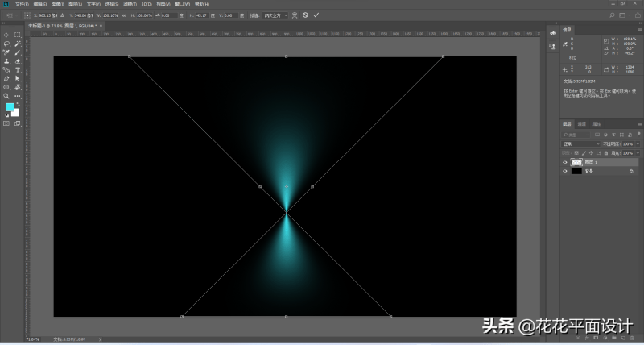The image size is (644, 345).
Task: Click the cyan foreground color swatch
Action: pyautogui.click(x=10, y=106)
